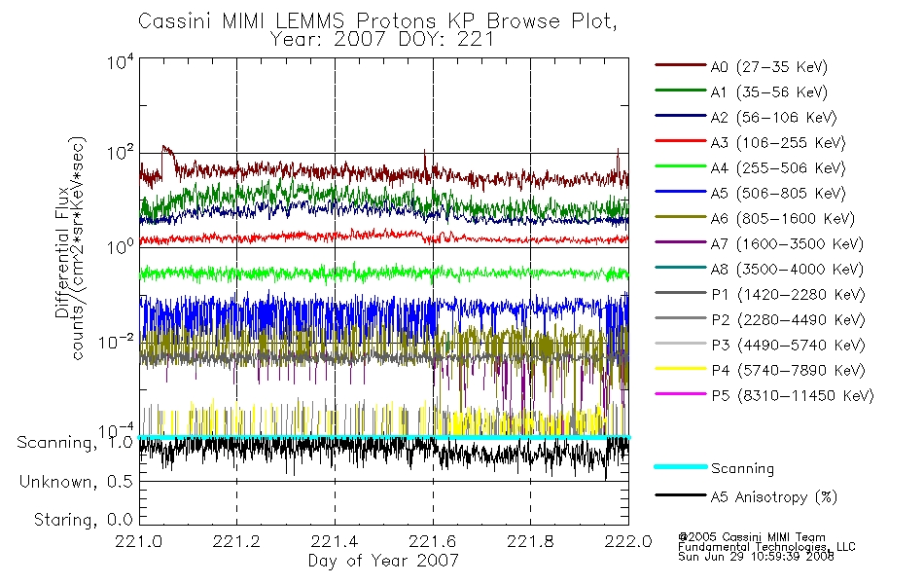Click the Day of Year 2007 axis title
Image resolution: width=924 pixels, height=584 pixels.
[383, 561]
